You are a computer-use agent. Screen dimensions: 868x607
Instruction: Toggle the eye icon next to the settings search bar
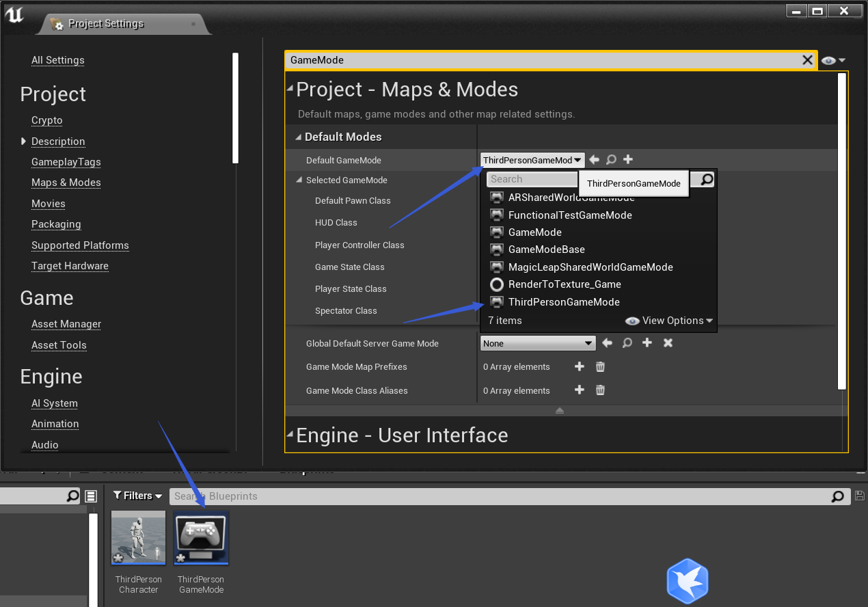pyautogui.click(x=827, y=60)
